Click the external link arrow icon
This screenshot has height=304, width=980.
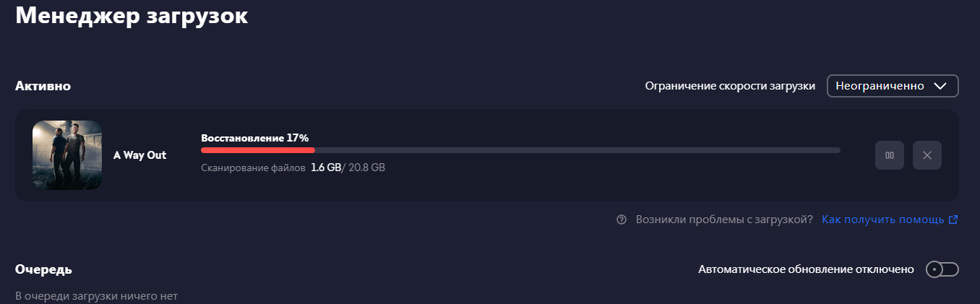(953, 220)
